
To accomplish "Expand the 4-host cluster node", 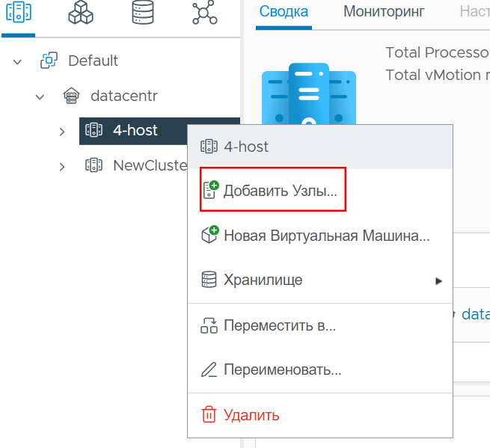I will pos(62,132).
